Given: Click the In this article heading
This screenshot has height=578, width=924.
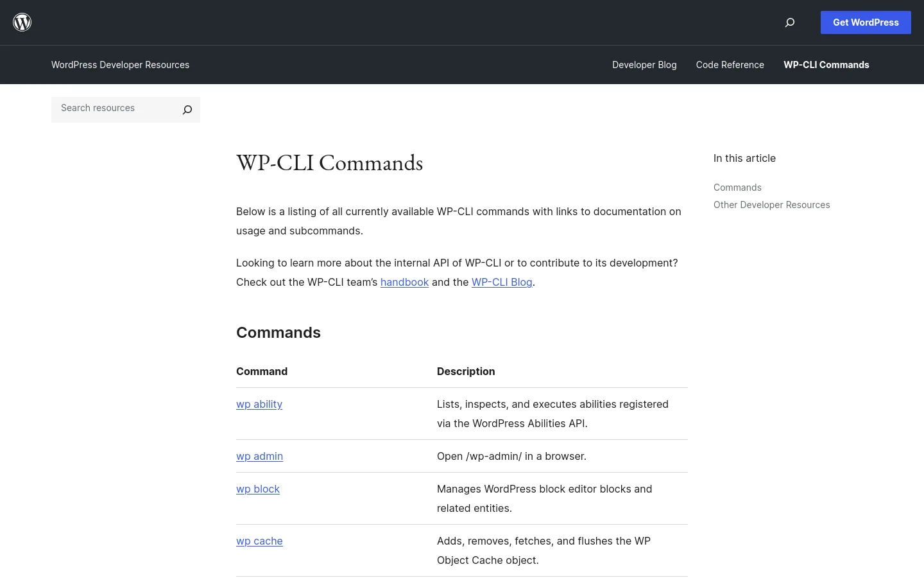Looking at the screenshot, I should click(744, 158).
